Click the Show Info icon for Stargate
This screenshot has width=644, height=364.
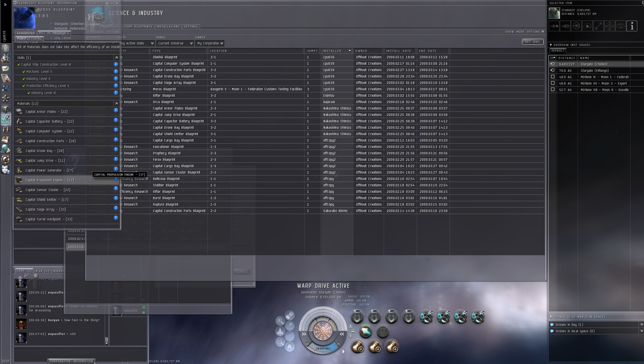(632, 26)
